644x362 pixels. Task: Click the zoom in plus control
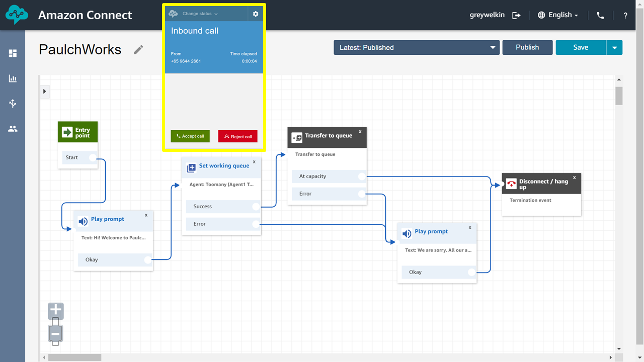(x=56, y=310)
